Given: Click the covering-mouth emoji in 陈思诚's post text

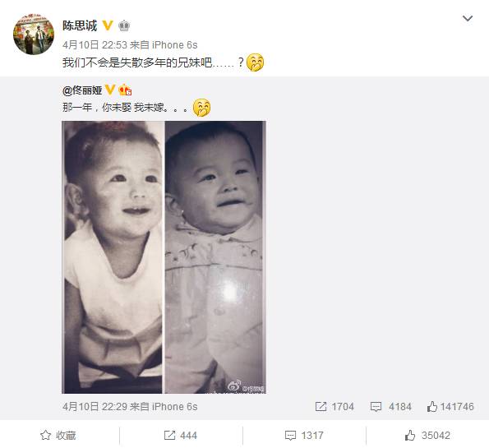Looking at the screenshot, I should coord(255,62).
